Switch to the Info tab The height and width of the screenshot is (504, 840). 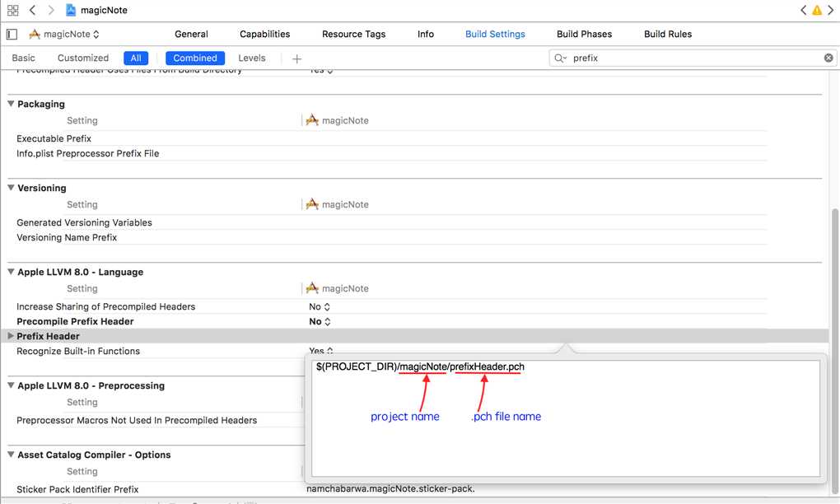[x=426, y=35]
